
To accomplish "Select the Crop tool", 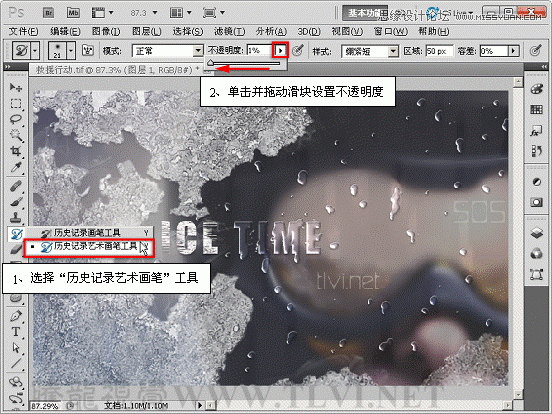I will click(15, 151).
